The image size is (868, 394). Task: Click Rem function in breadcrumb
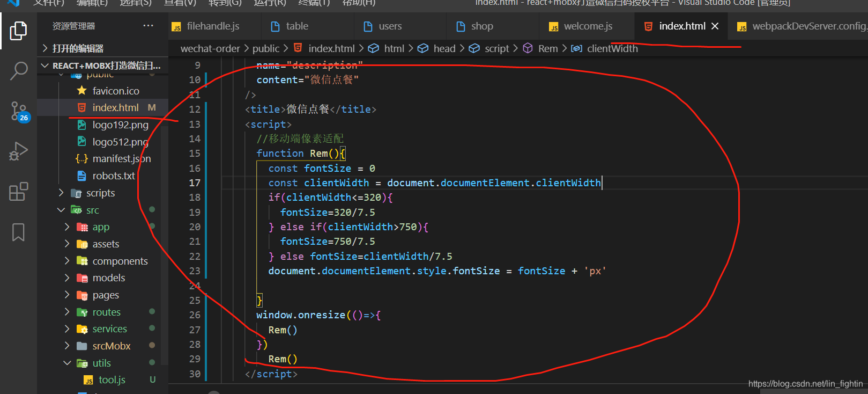tap(548, 48)
